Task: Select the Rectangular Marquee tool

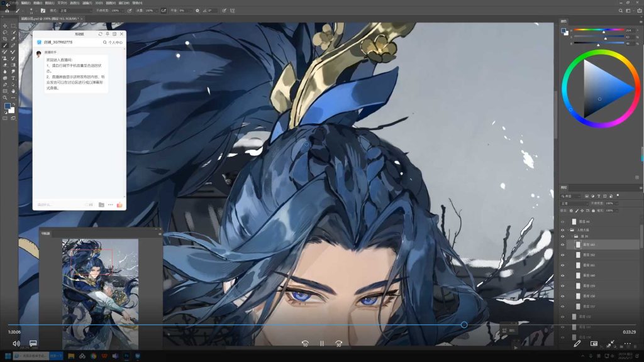Action: pos(13,26)
